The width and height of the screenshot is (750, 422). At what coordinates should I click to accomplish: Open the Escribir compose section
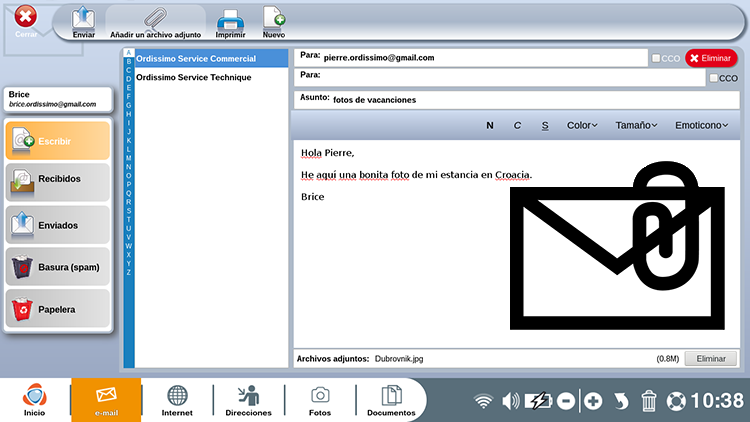click(x=57, y=141)
